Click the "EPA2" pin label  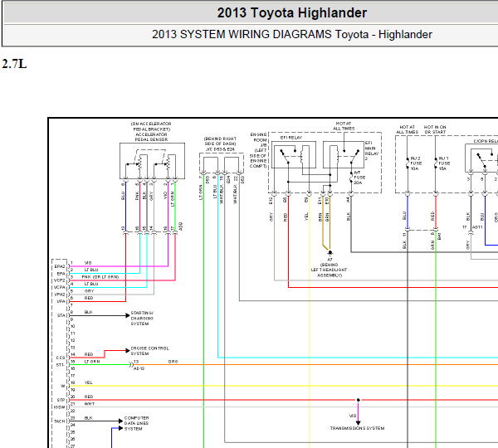click(60, 266)
